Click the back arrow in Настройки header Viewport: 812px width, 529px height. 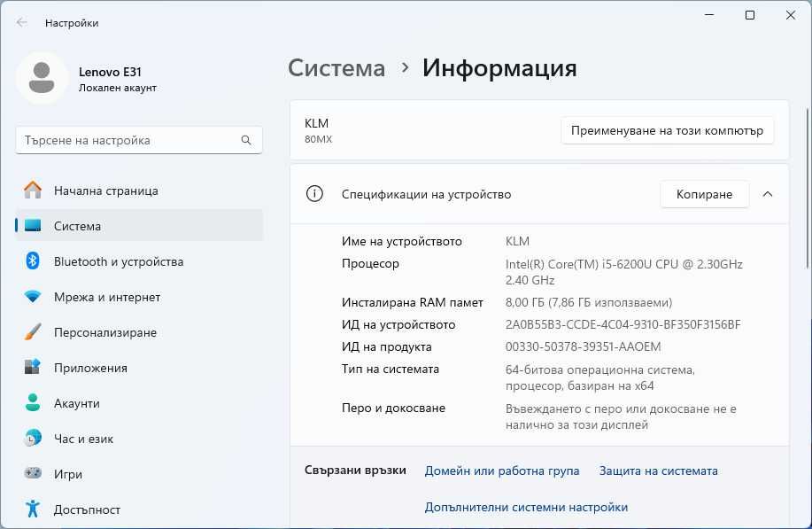(x=21, y=23)
